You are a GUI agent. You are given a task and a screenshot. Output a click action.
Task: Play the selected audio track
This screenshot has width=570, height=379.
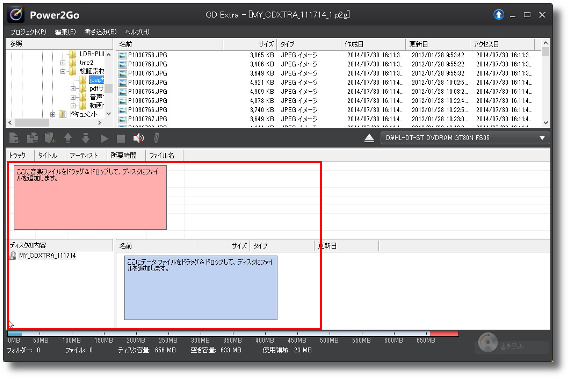[x=104, y=138]
